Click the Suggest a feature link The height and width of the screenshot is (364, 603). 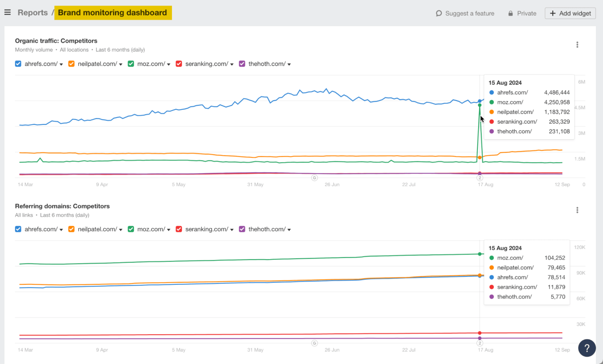point(469,13)
